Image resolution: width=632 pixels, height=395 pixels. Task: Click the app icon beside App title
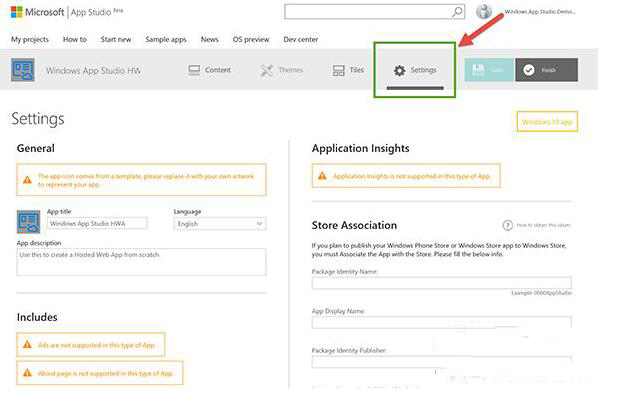coord(29,222)
